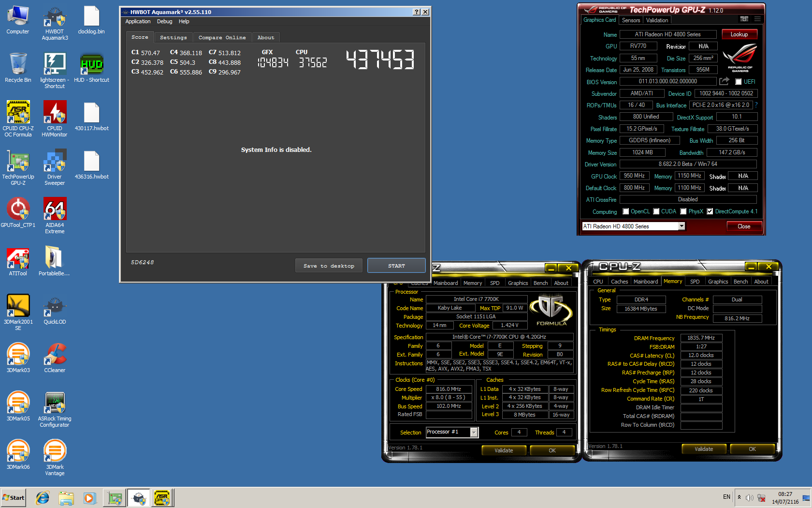
Task: Click GPU-Z screenshot camera icon
Action: 744,19
